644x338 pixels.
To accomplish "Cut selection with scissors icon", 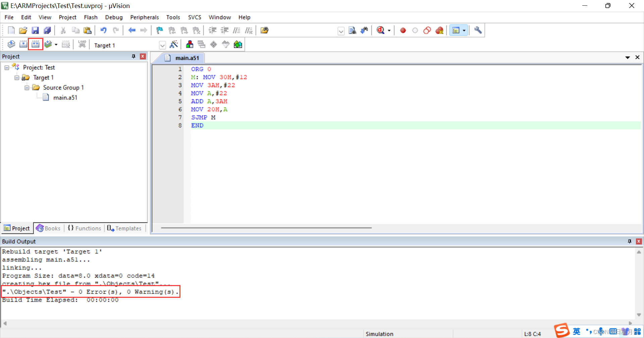I will tap(63, 30).
